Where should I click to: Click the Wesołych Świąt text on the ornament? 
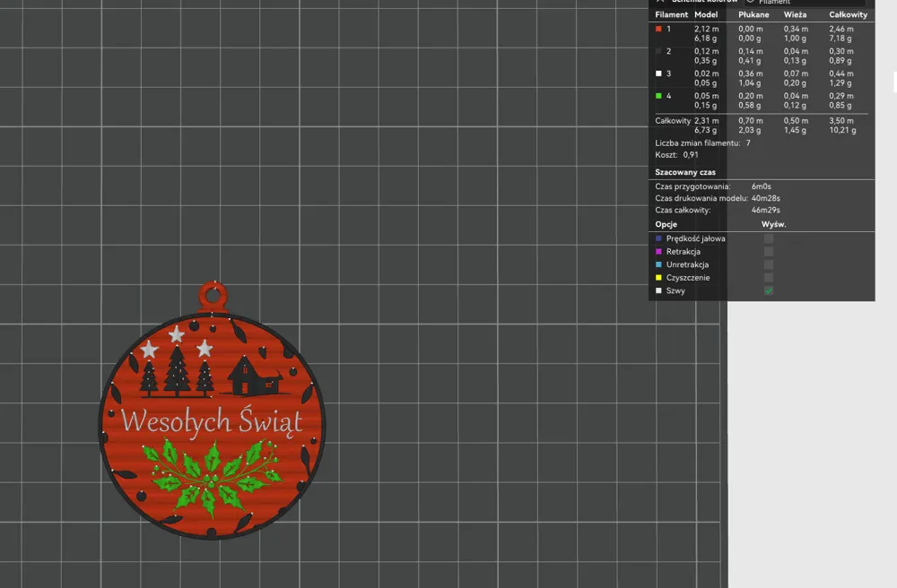coord(212,421)
